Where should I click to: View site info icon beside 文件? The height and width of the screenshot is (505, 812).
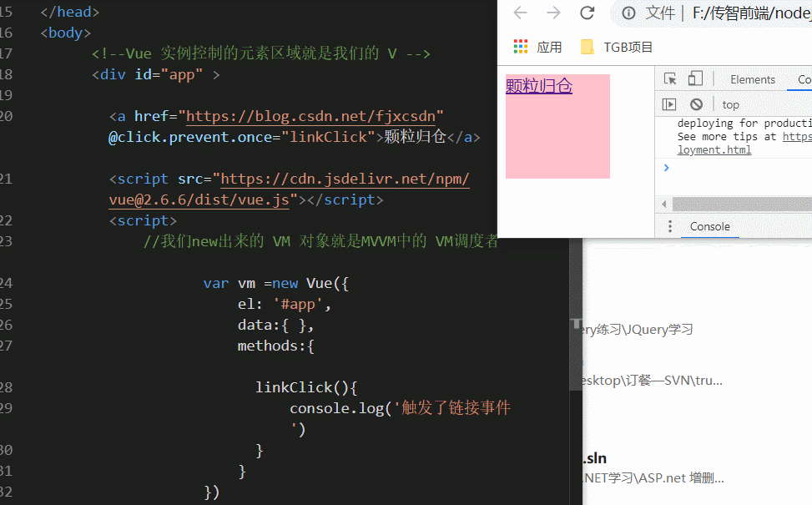[x=628, y=13]
